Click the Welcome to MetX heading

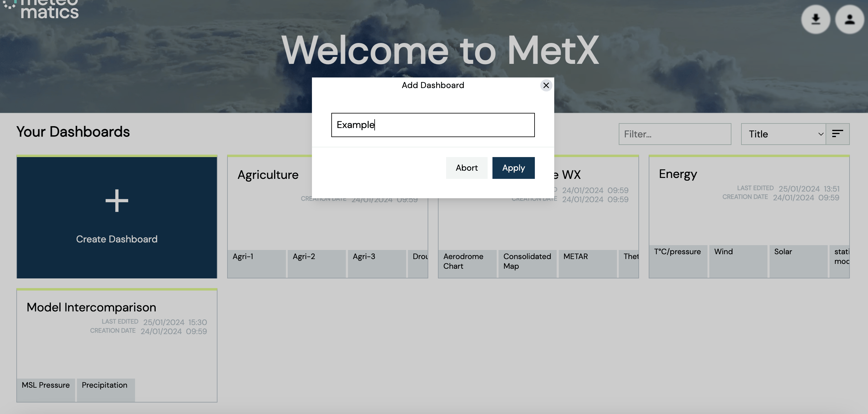pos(440,51)
